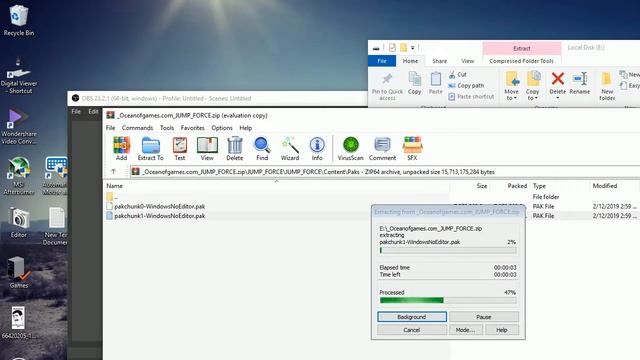The height and width of the screenshot is (360, 640).
Task: Open the Find magnifier tool
Action: click(262, 149)
